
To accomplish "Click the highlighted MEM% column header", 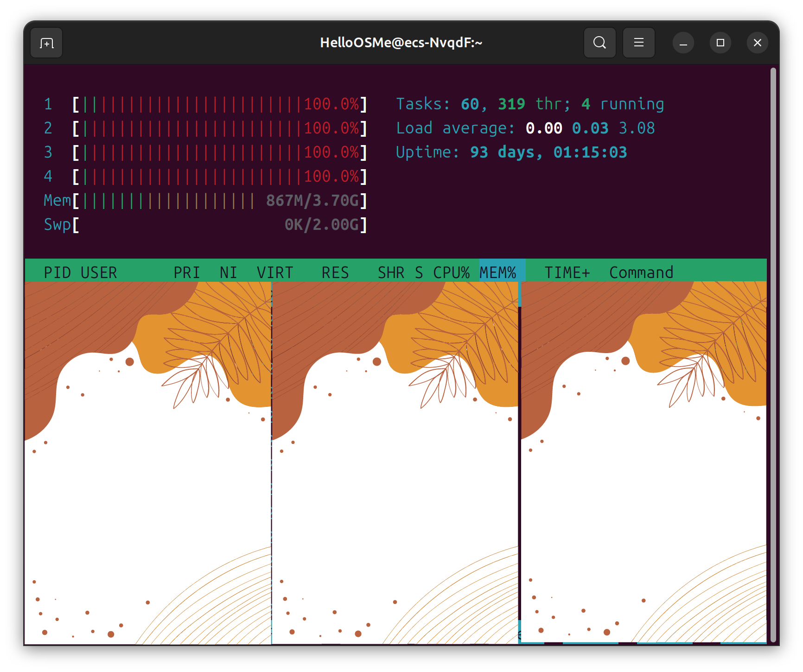I will [498, 273].
